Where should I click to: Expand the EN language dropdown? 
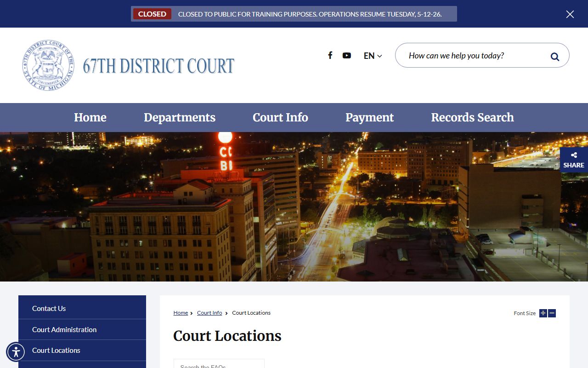tap(373, 56)
